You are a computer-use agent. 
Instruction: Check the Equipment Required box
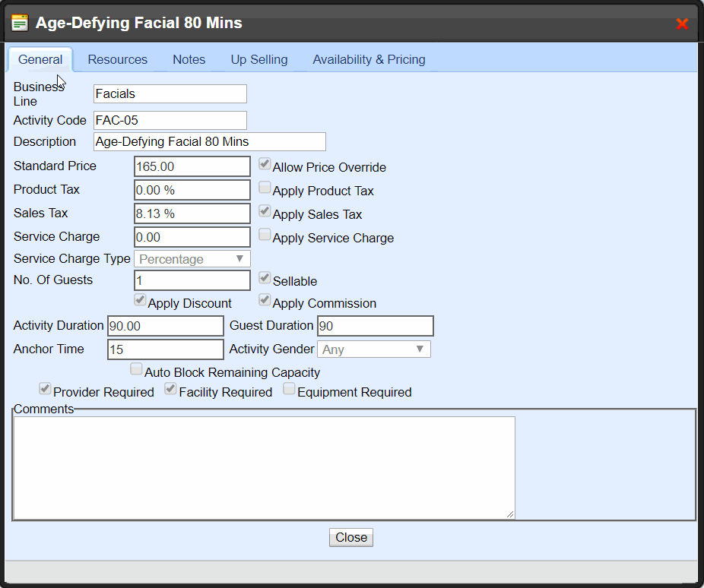(289, 389)
